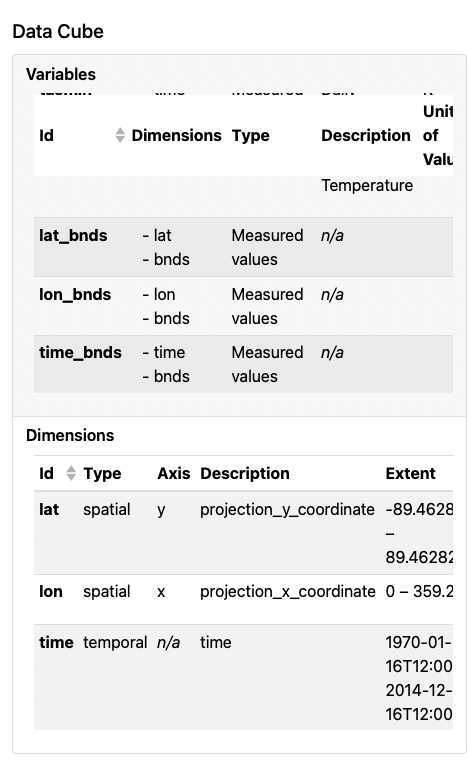Select the lat_bnds variable row

coord(243,247)
